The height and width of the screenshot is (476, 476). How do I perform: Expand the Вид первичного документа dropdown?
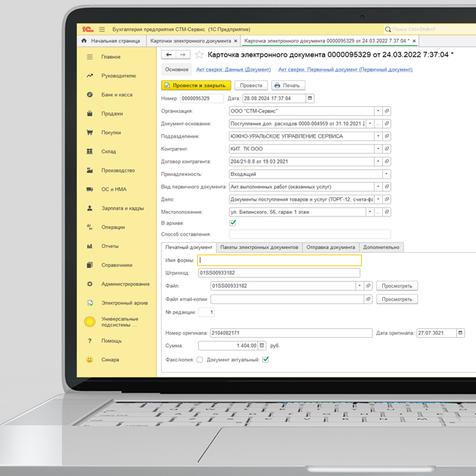[378, 186]
